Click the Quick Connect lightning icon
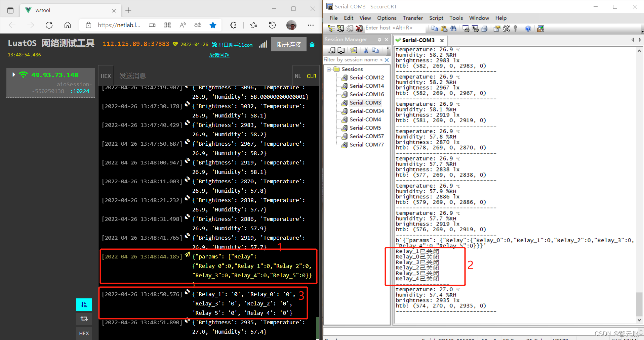The height and width of the screenshot is (340, 644). 340,29
